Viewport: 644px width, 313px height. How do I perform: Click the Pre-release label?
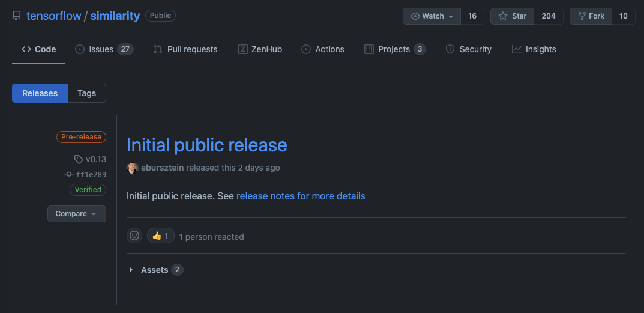click(x=81, y=137)
